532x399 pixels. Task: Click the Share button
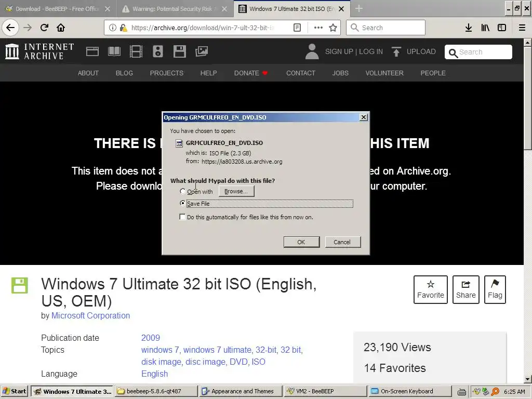[x=466, y=289]
